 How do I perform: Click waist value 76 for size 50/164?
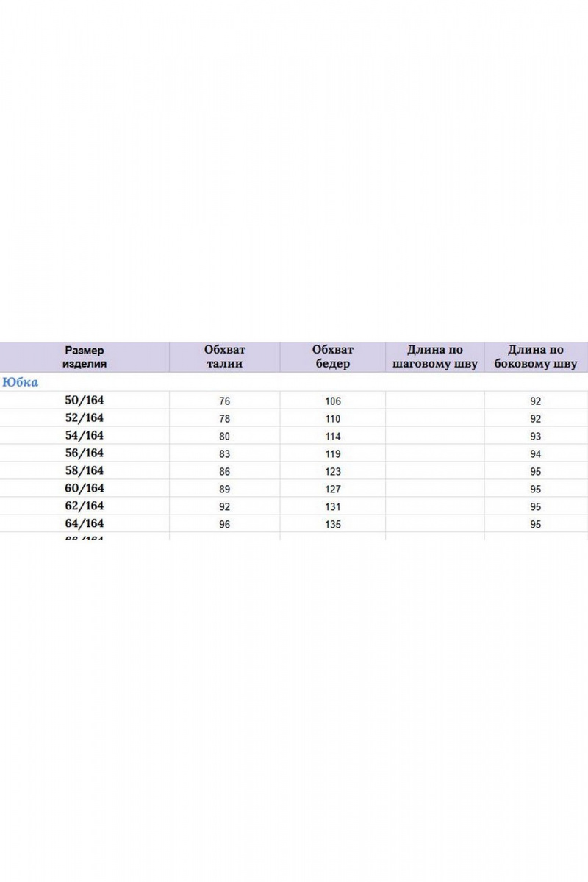click(225, 401)
